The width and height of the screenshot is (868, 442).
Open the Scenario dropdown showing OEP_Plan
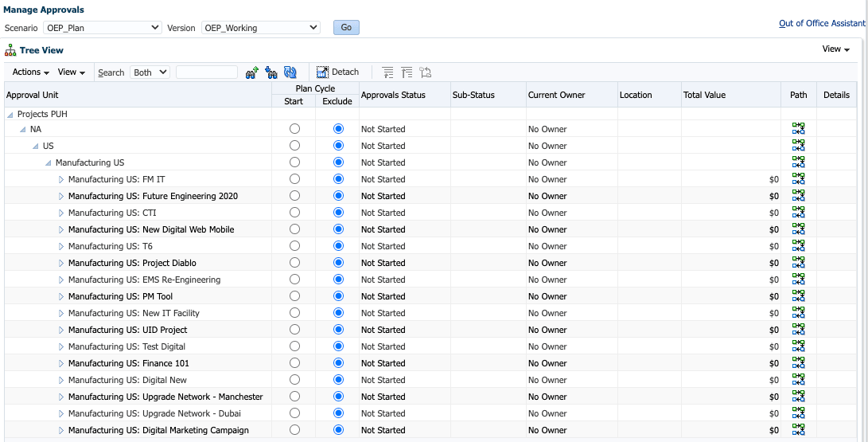[x=103, y=28]
